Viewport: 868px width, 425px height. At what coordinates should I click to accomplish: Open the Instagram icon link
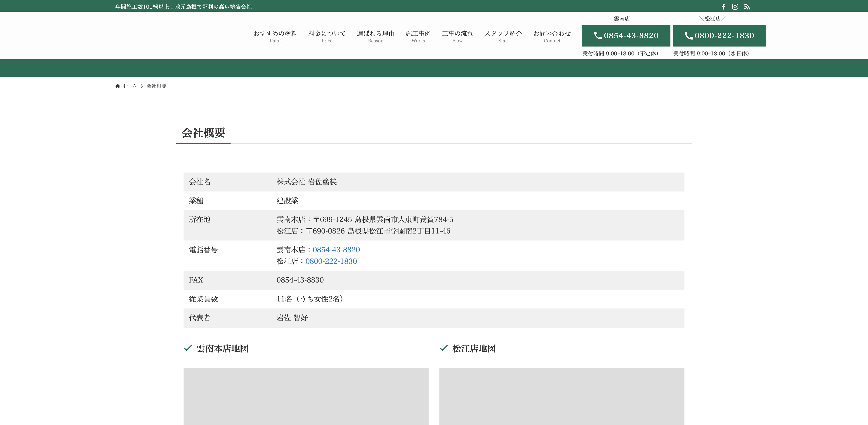point(735,7)
